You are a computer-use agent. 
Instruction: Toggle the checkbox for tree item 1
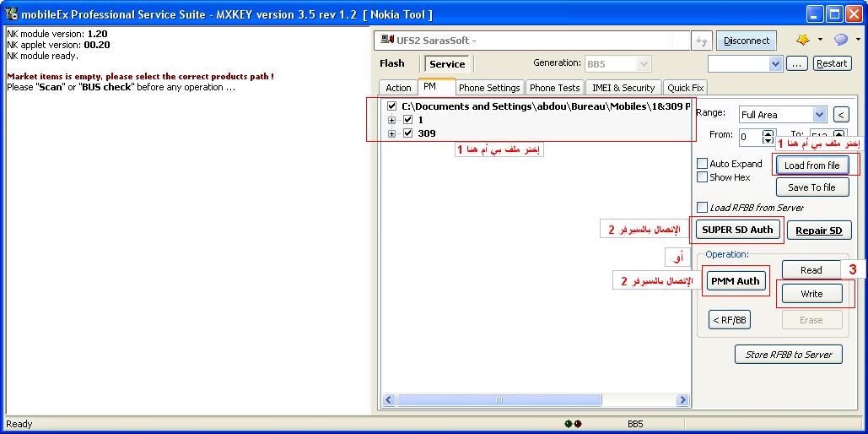point(408,120)
